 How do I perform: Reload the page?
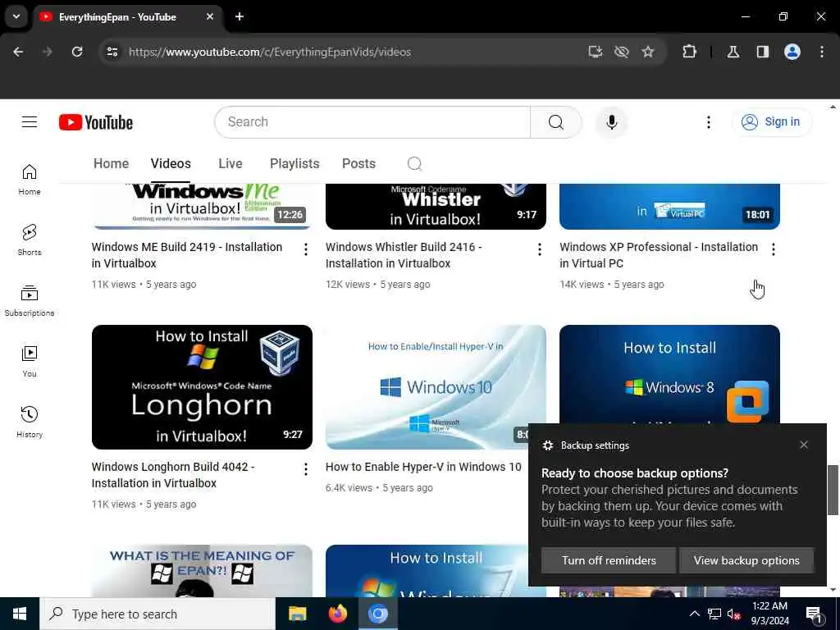(77, 52)
